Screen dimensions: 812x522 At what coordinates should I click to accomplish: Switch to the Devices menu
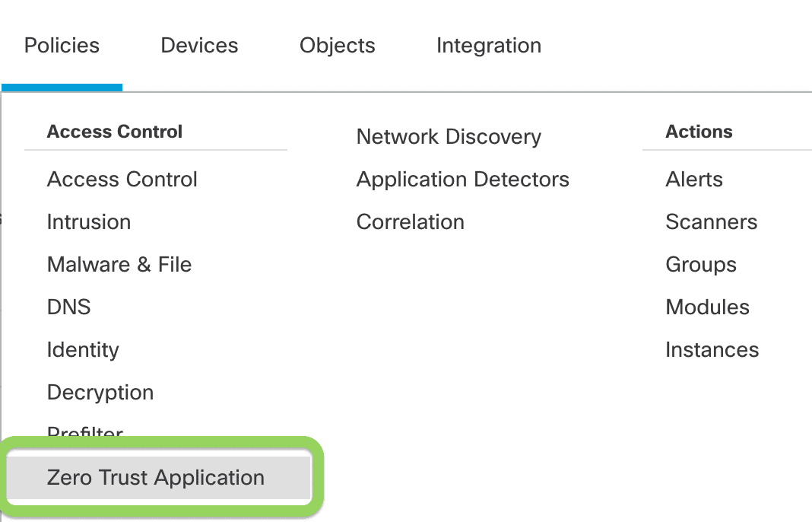199,45
